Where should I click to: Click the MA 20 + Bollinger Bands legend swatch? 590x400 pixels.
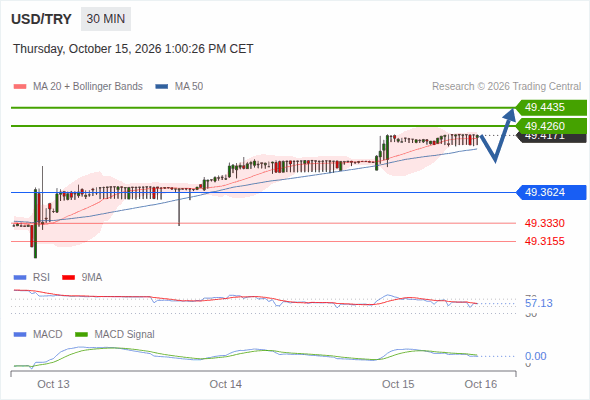point(20,87)
